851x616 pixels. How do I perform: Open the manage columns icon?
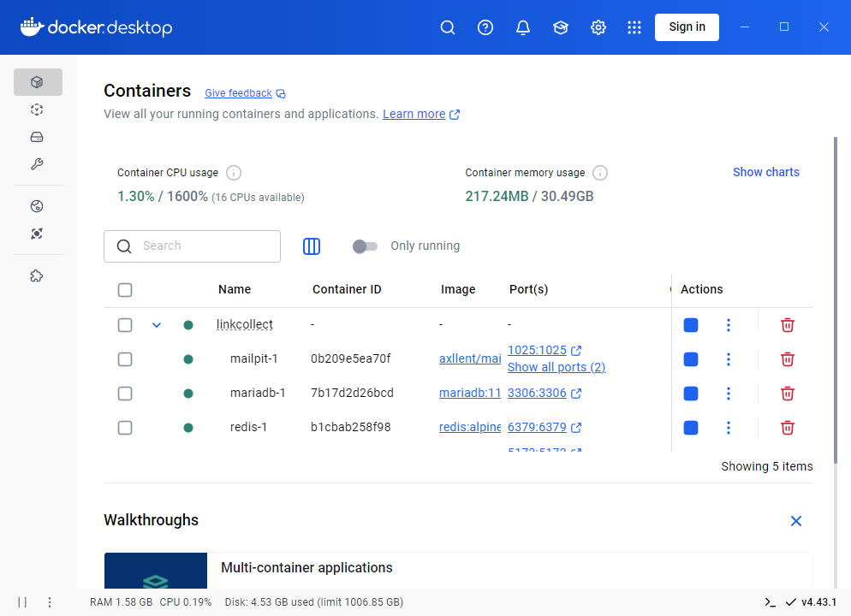[312, 246]
